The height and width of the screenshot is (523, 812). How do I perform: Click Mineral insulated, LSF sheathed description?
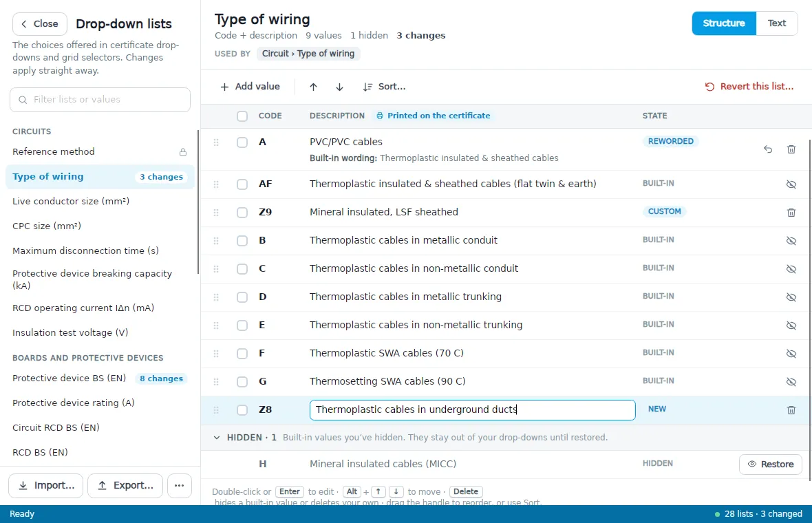(x=384, y=213)
